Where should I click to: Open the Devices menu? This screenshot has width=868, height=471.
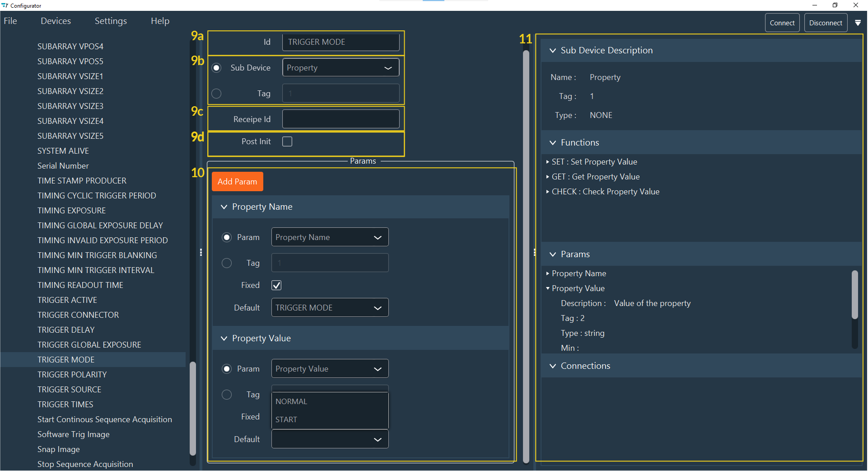point(56,21)
